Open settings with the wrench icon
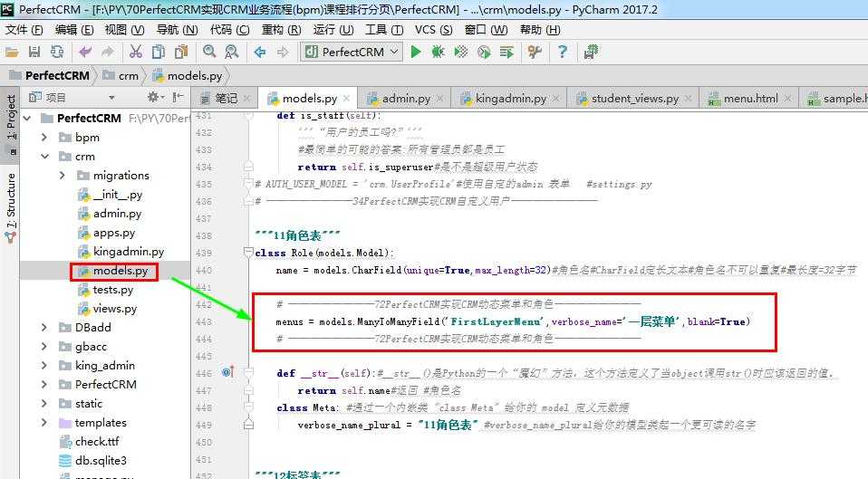This screenshot has height=479, width=868. coord(535,52)
